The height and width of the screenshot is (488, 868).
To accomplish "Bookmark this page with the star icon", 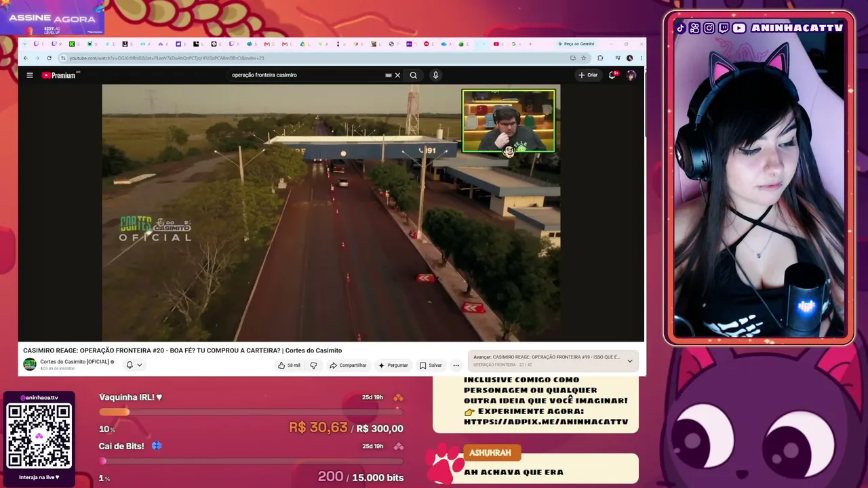I will pos(583,58).
